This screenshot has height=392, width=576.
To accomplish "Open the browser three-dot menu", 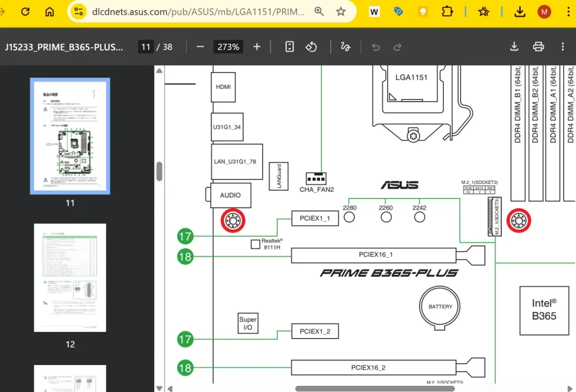I will (x=568, y=12).
